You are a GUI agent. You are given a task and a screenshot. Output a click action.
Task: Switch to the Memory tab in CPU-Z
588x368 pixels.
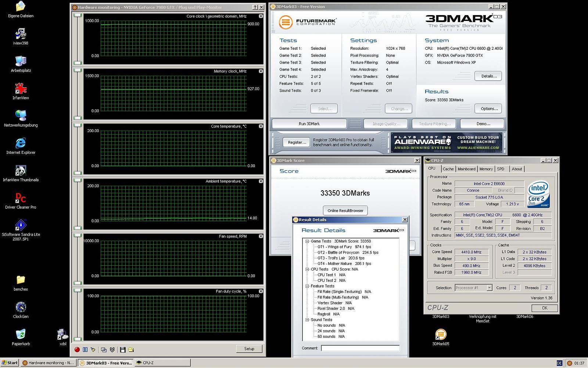[x=486, y=169]
